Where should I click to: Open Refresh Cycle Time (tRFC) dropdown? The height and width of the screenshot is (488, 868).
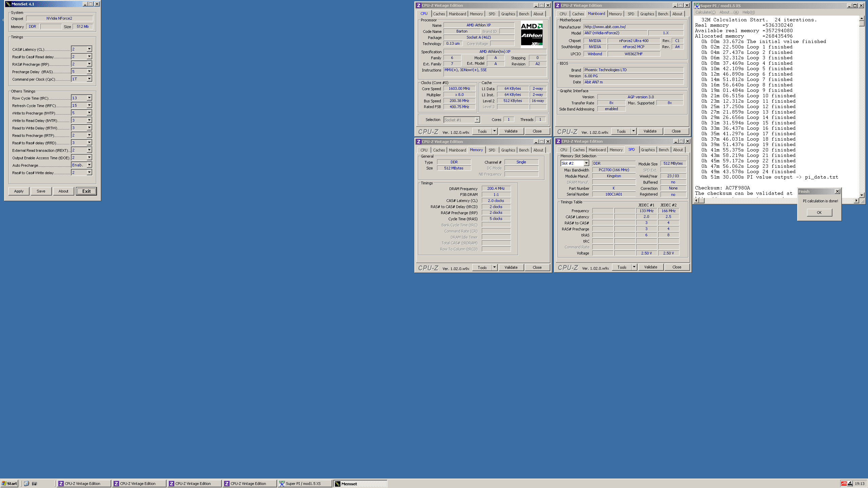point(89,105)
